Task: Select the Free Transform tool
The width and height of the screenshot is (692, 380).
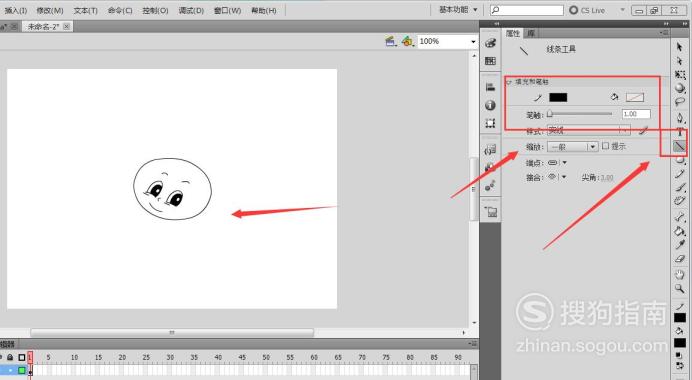Action: (680, 75)
